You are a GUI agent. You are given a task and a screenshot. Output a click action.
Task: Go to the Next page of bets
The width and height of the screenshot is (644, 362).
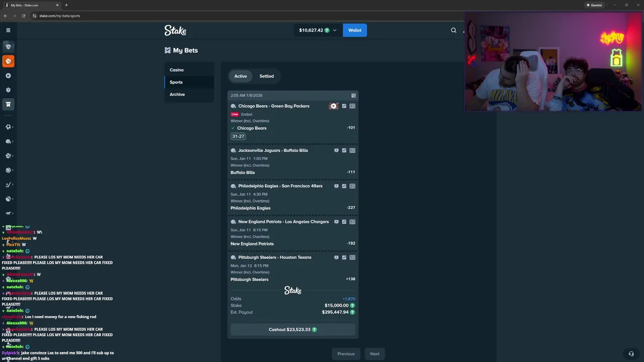coord(374,353)
